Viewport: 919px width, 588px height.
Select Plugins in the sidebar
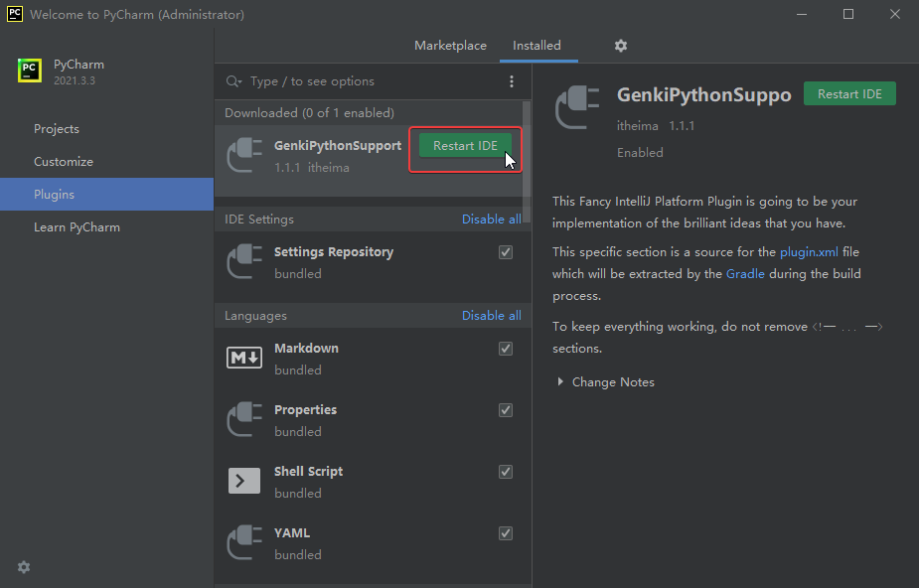pos(106,195)
